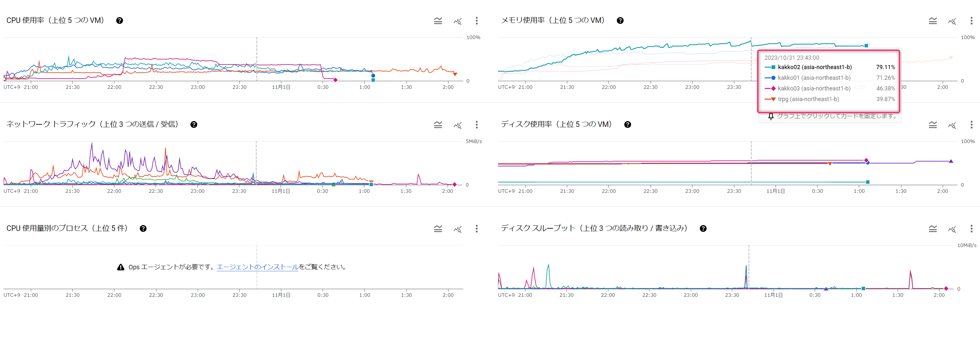This screenshot has height=362, width=980.
Task: Click help icon beside CPU 使用率 title
Action: [119, 21]
